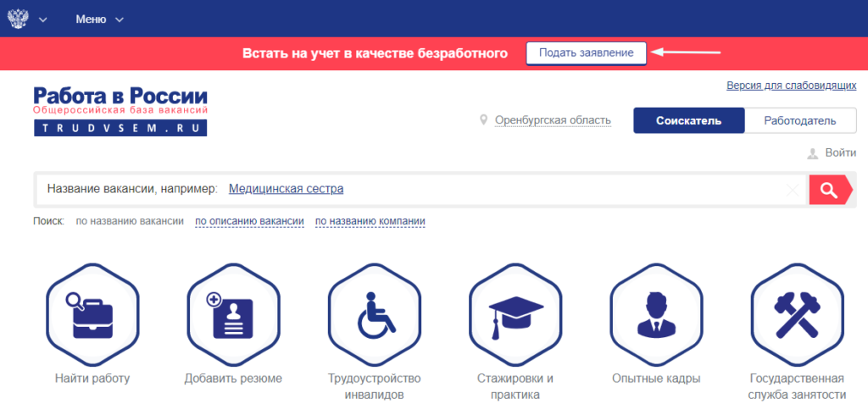Image resolution: width=868 pixels, height=415 pixels.
Task: Open Стажировки и практика graduation cap icon
Action: tap(515, 316)
